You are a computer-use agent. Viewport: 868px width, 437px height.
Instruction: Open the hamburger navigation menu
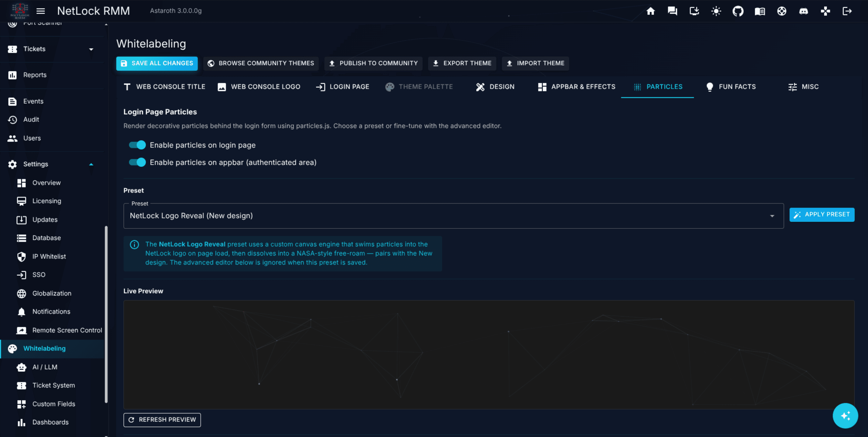[x=41, y=11]
